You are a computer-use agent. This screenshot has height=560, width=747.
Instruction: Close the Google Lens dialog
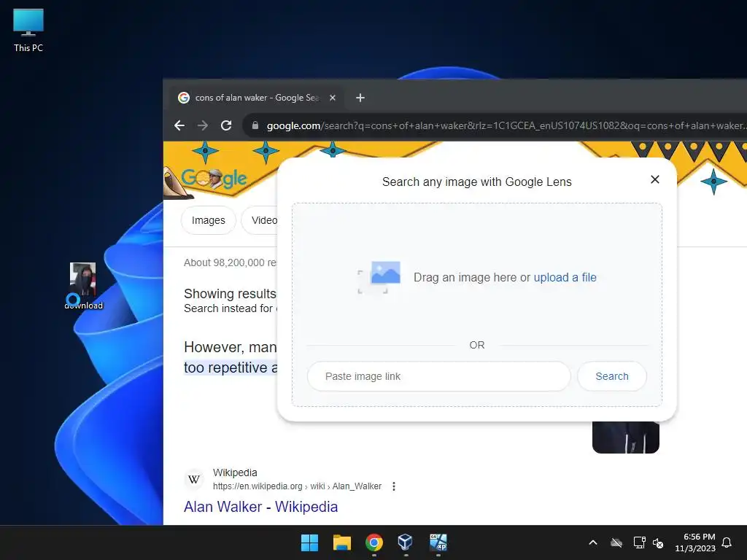coord(655,179)
